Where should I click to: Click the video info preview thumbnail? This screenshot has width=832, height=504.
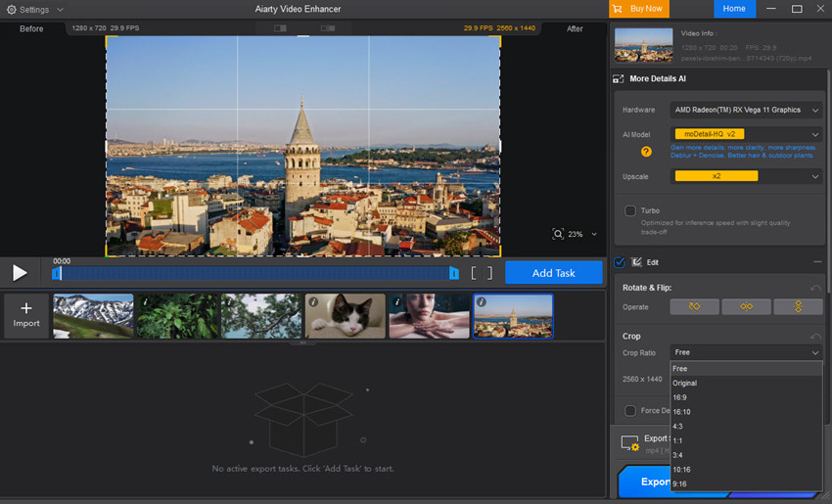point(643,45)
